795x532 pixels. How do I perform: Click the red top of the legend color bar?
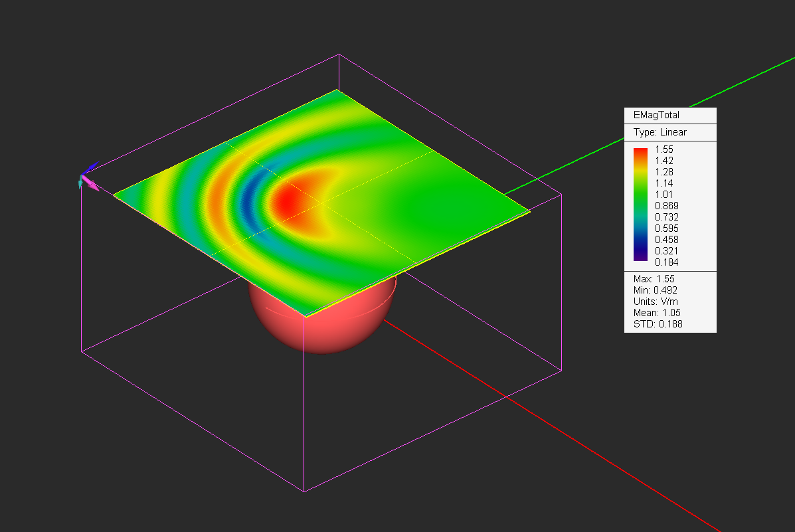640,154
